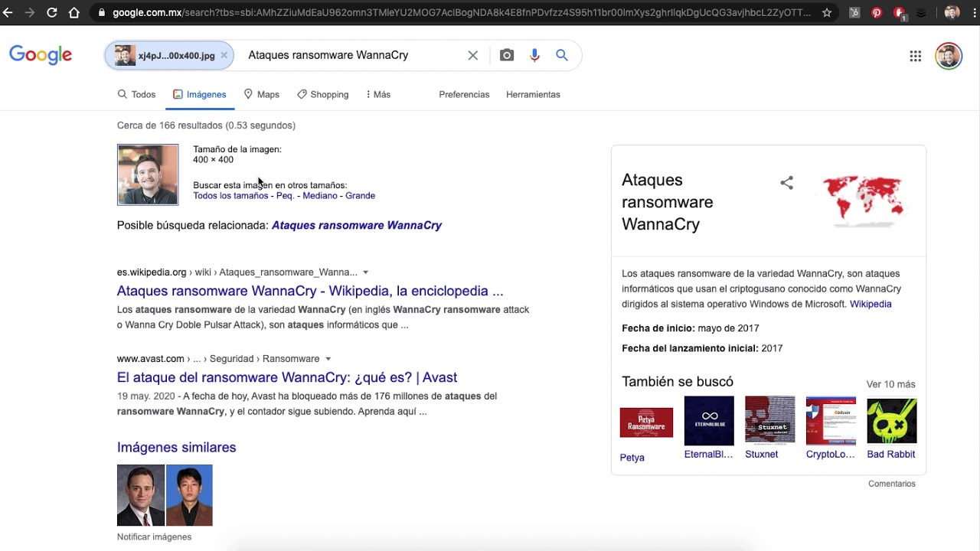Select the Imágenes tab
This screenshot has height=551, width=980.
click(200, 94)
